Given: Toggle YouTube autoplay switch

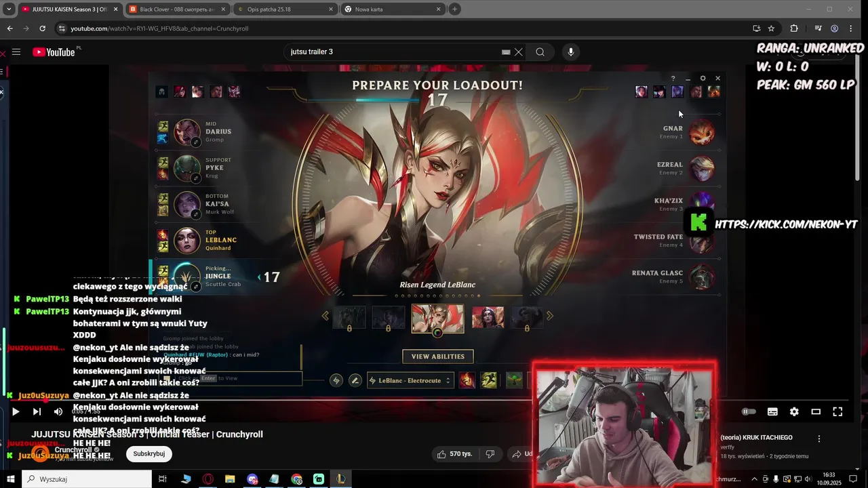Looking at the screenshot, I should click(749, 411).
